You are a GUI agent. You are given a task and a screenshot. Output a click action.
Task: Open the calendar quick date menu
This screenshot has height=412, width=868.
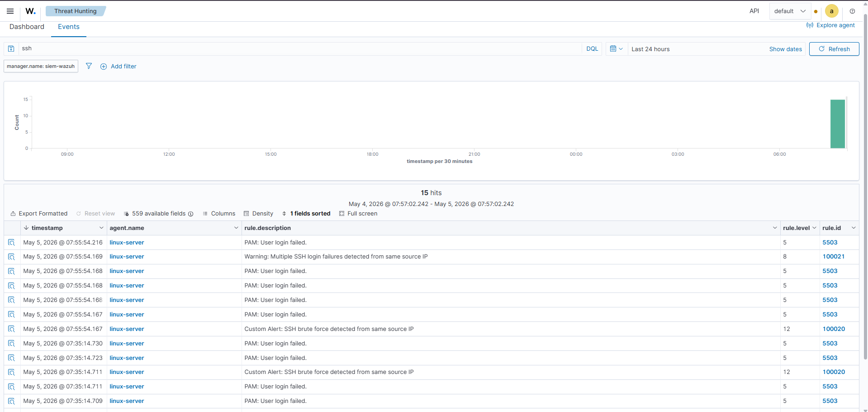616,49
